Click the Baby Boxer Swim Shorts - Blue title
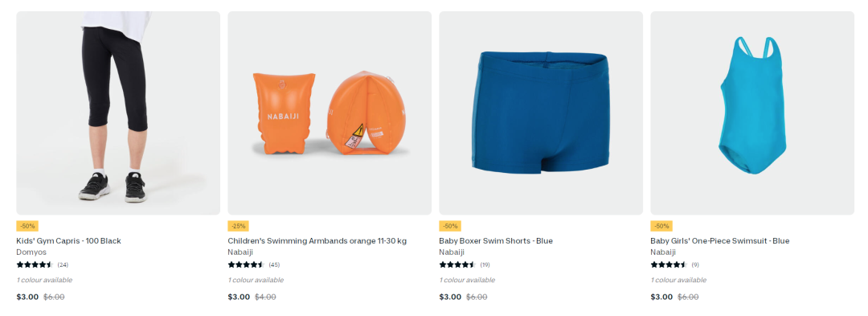 (496, 240)
